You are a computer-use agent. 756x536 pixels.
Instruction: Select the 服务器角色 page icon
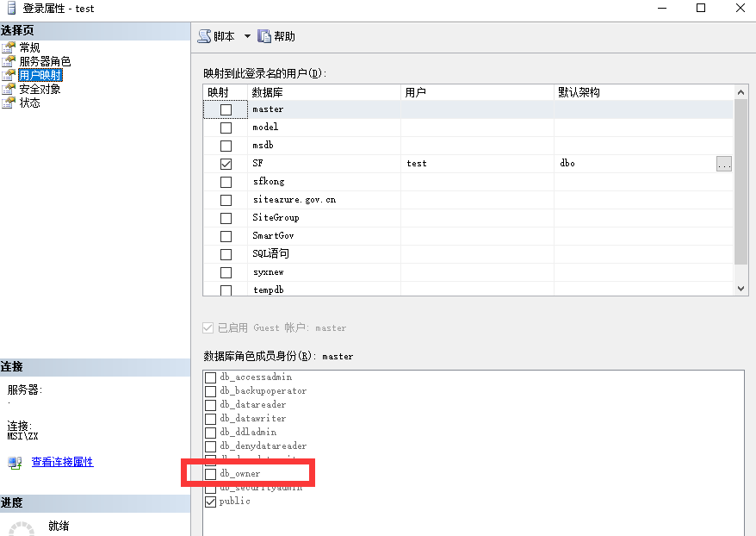[x=9, y=61]
